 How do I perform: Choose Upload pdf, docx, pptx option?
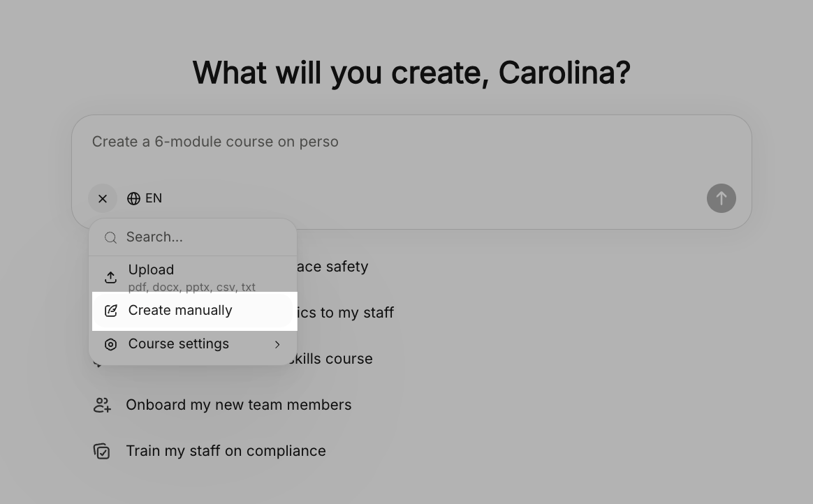193,276
